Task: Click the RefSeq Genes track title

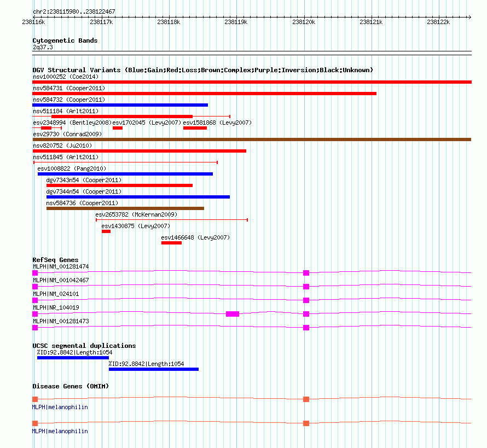Action: click(x=55, y=260)
